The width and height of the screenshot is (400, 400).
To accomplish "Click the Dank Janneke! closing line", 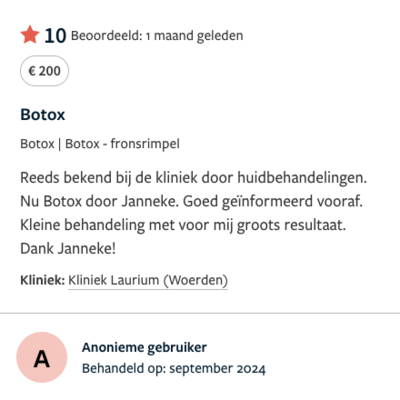I will 68,249.
